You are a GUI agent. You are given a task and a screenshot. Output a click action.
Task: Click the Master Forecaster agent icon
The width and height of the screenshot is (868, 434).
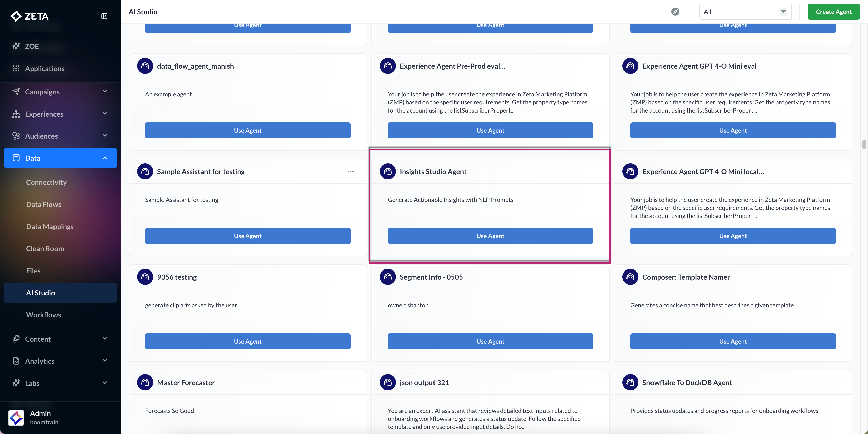pos(145,382)
